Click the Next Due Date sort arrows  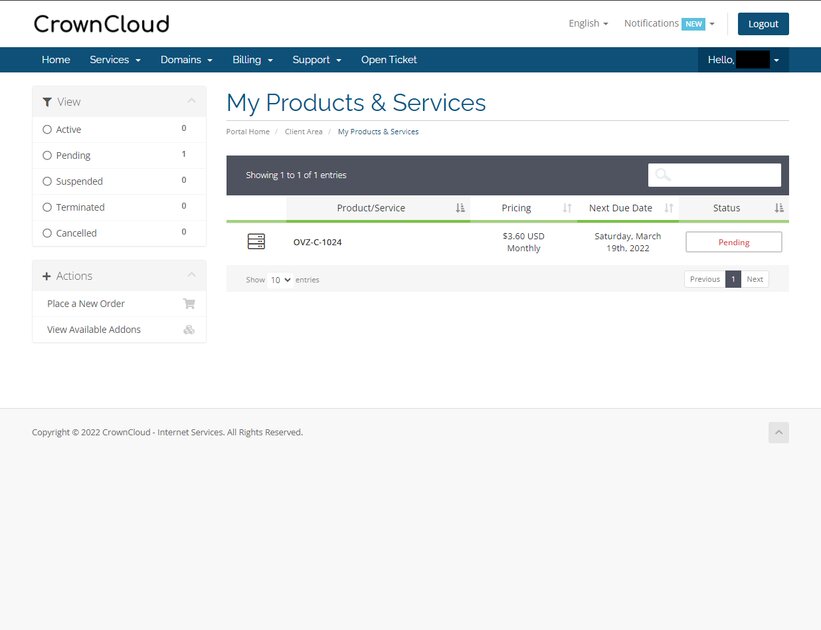point(669,208)
